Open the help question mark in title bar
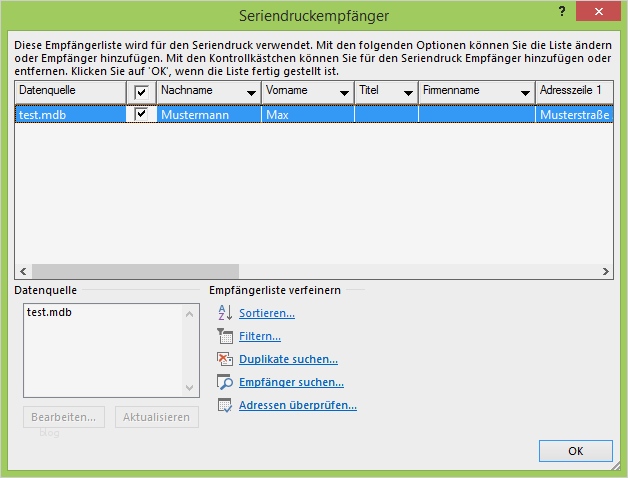Viewport: 628px width, 478px height. (562, 11)
